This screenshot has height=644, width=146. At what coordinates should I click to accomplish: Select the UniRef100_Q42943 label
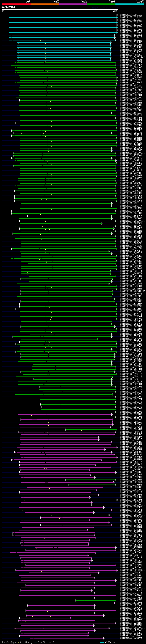[131, 85]
